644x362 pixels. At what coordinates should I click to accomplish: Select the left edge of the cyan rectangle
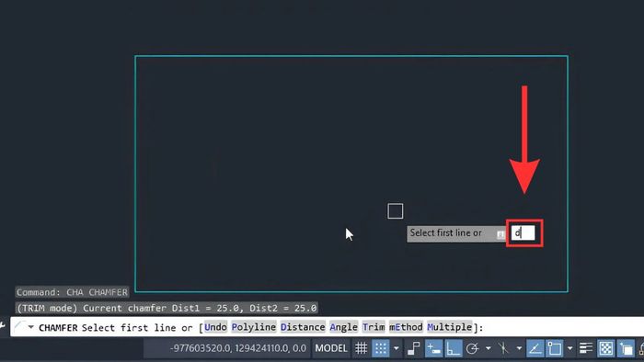(135, 174)
